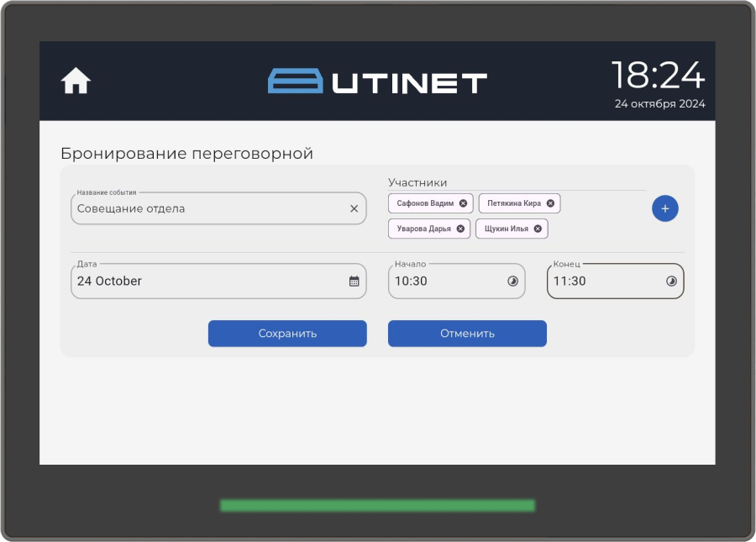Tap the date label 24 октября 2024
Image resolution: width=756 pixels, height=542 pixels.
click(660, 103)
